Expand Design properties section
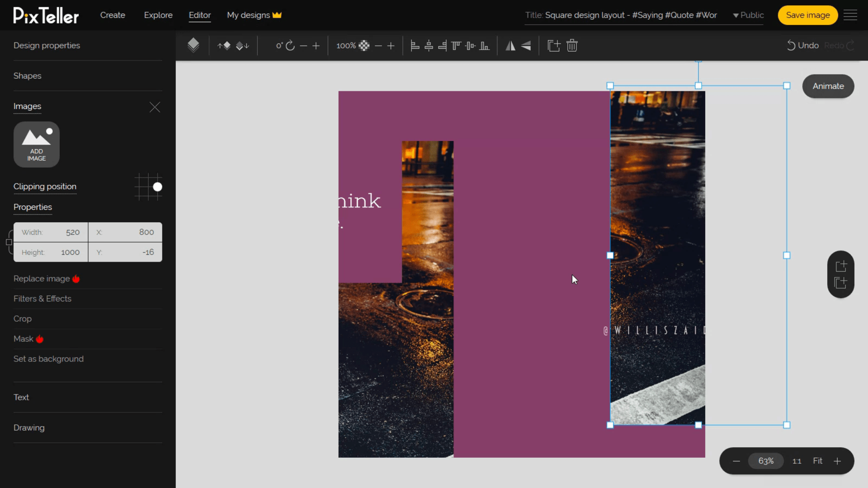 (47, 45)
